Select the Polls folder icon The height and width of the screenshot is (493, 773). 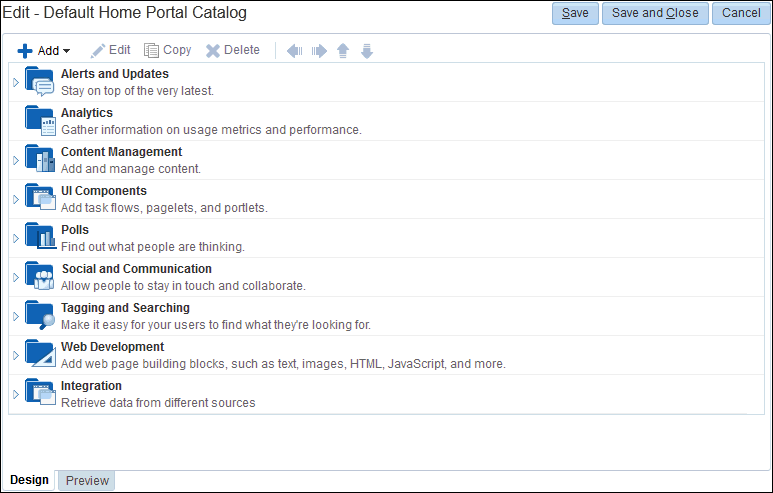tap(40, 236)
